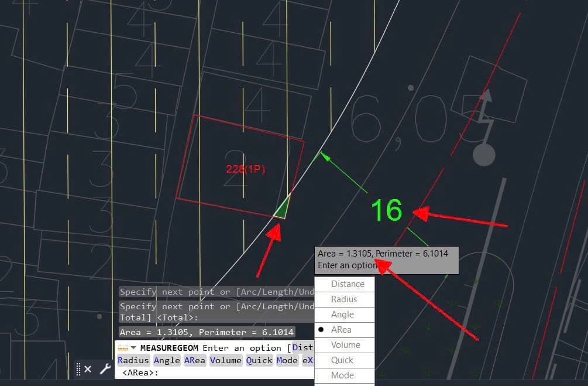Choose Radius in the measure menu
This screenshot has height=386, width=588.
[x=345, y=300]
